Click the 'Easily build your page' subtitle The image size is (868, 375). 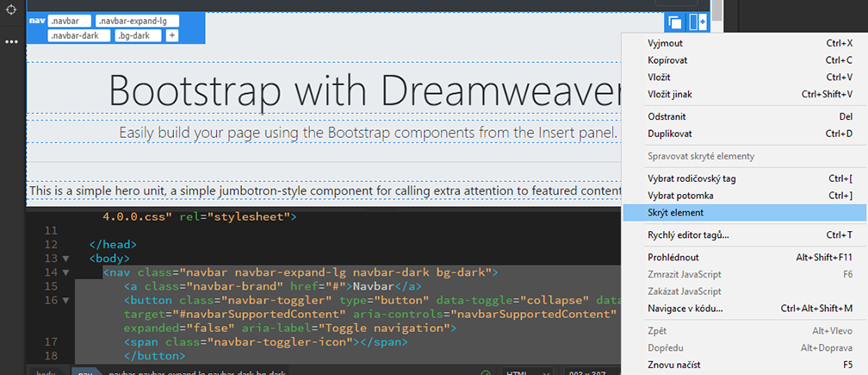pyautogui.click(x=369, y=133)
